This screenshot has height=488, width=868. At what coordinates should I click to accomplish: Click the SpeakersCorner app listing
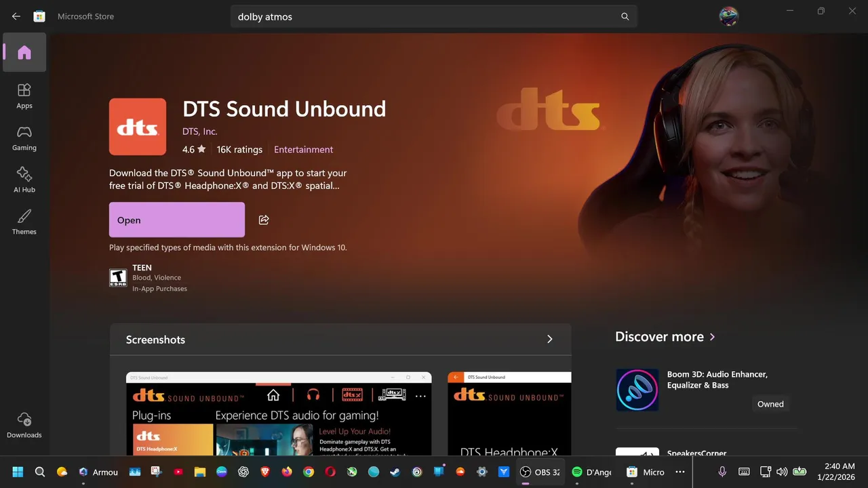(x=705, y=451)
